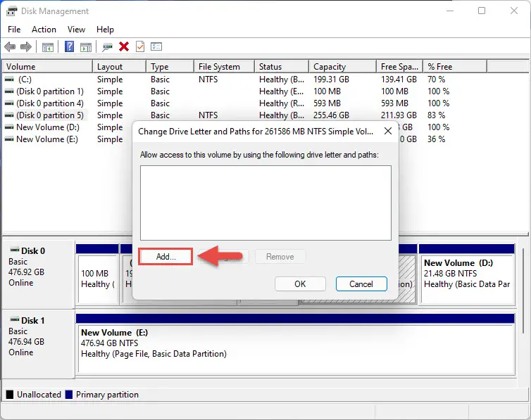Click the Remove button in dialog
Screen dimensions: 531x420
coord(280,257)
